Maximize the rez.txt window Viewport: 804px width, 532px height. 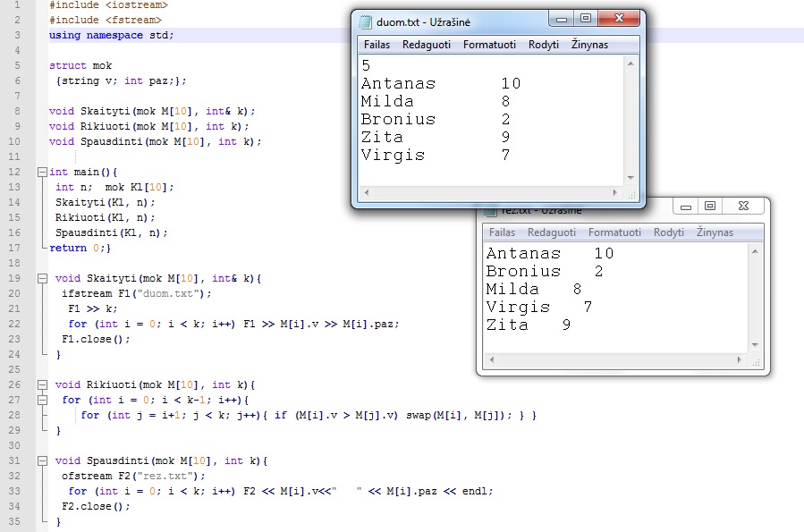click(710, 206)
